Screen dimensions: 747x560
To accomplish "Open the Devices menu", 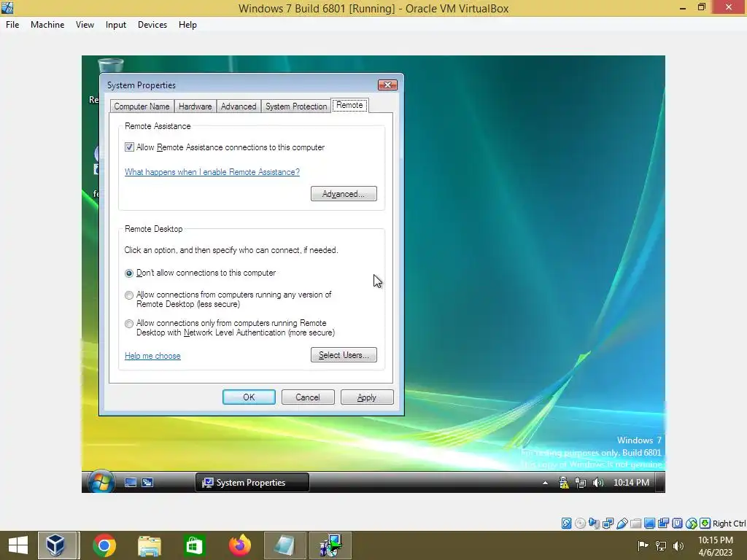I will click(152, 25).
